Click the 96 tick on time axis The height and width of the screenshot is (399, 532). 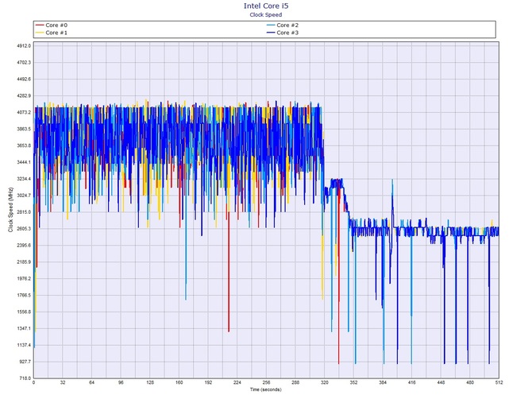(x=121, y=382)
